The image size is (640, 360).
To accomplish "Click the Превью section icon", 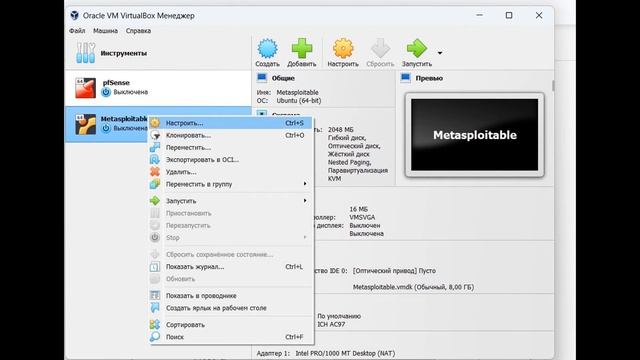I will coord(405,78).
